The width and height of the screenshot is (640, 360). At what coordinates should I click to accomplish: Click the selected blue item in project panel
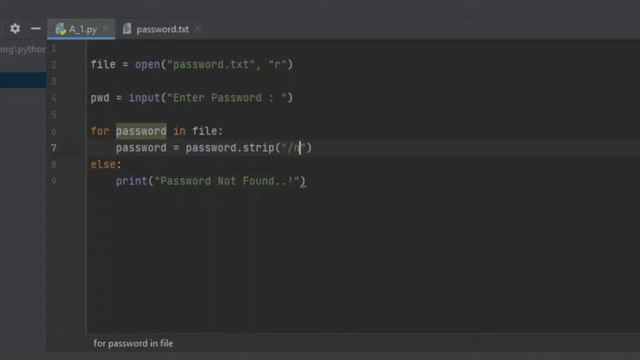23,80
